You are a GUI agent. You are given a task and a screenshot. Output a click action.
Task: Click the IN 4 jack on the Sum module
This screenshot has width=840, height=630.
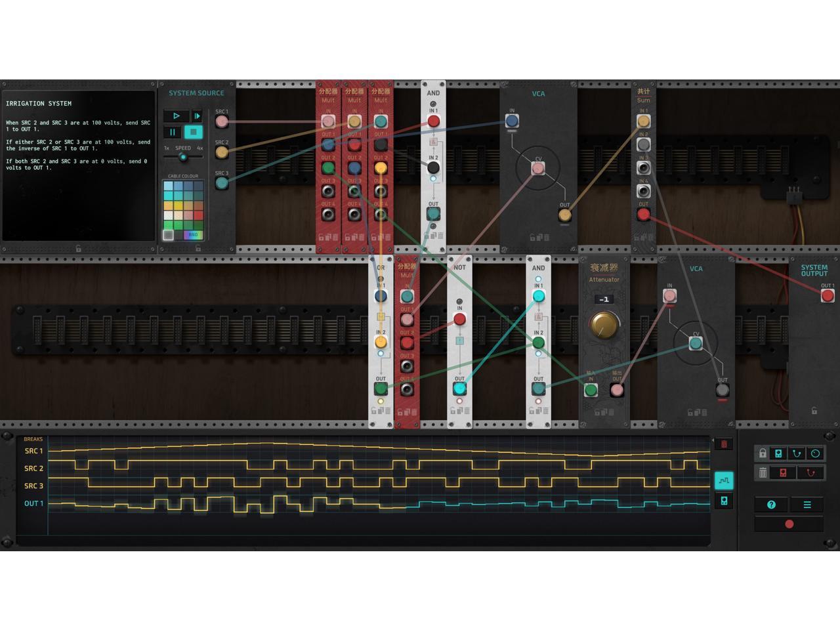click(644, 192)
